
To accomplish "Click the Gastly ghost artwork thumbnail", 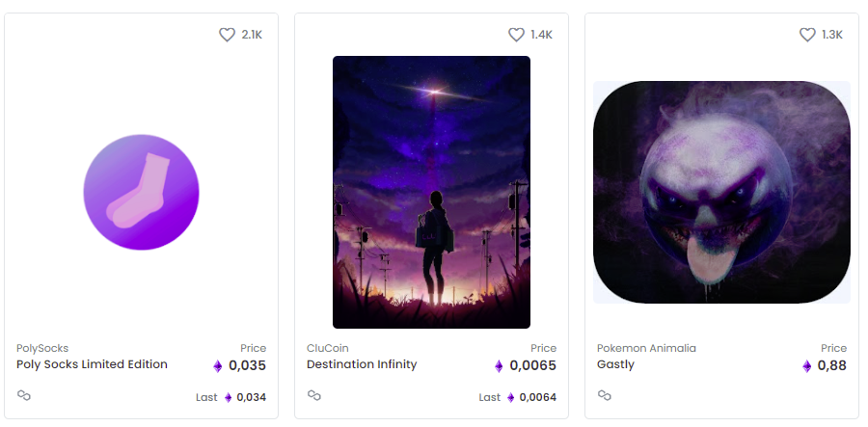I will [x=721, y=192].
